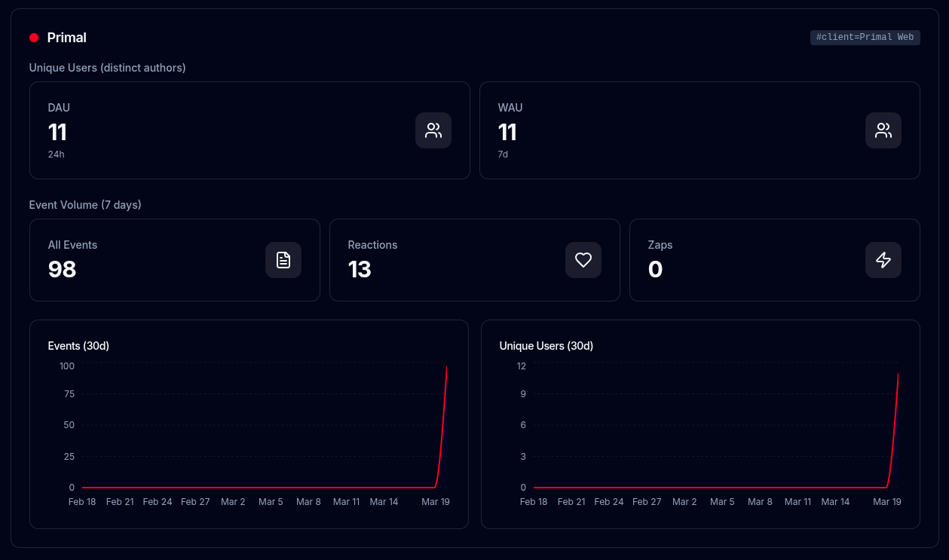949x560 pixels.
Task: Select the Primal client title
Action: (66, 38)
